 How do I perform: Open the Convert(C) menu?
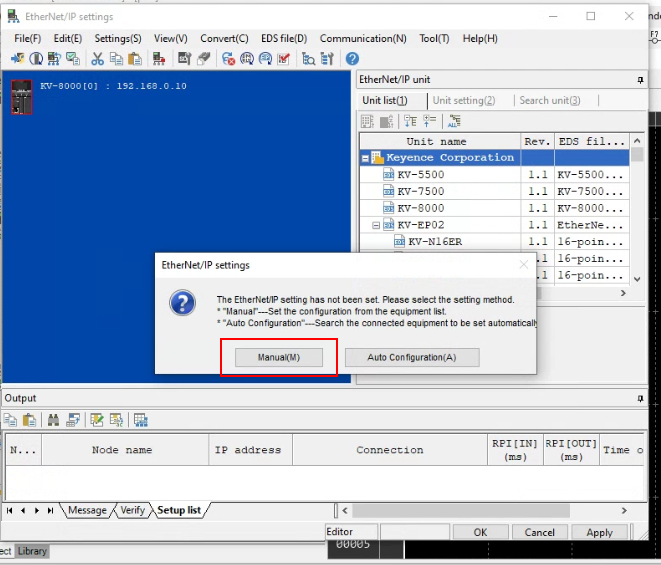[224, 38]
